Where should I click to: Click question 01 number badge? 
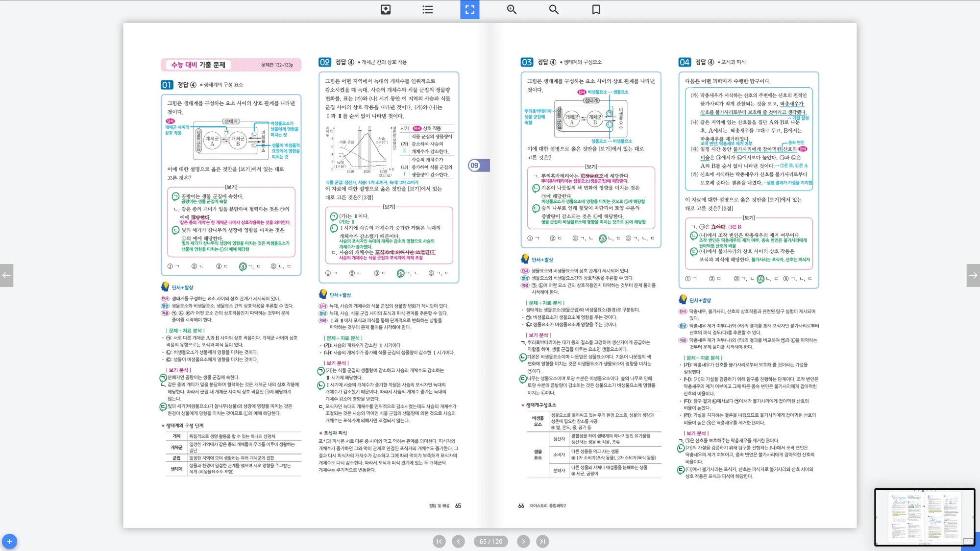pyautogui.click(x=167, y=85)
